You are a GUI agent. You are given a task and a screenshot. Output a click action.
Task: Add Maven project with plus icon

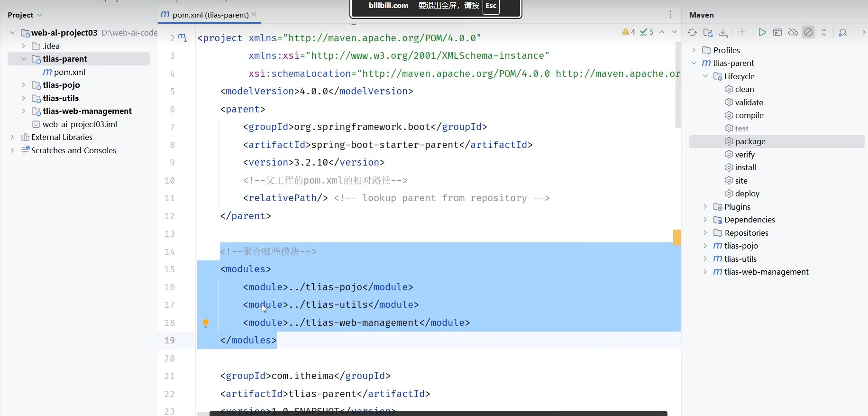[x=742, y=32]
